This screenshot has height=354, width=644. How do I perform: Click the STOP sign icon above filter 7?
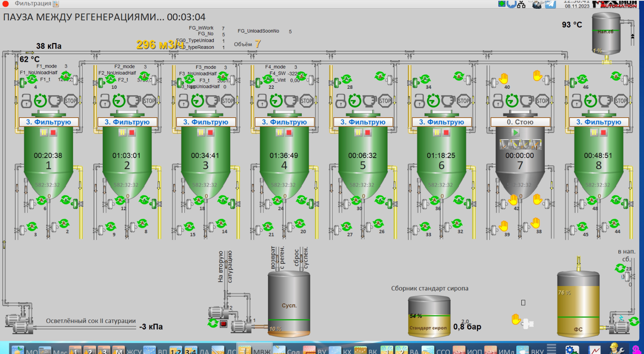542,101
